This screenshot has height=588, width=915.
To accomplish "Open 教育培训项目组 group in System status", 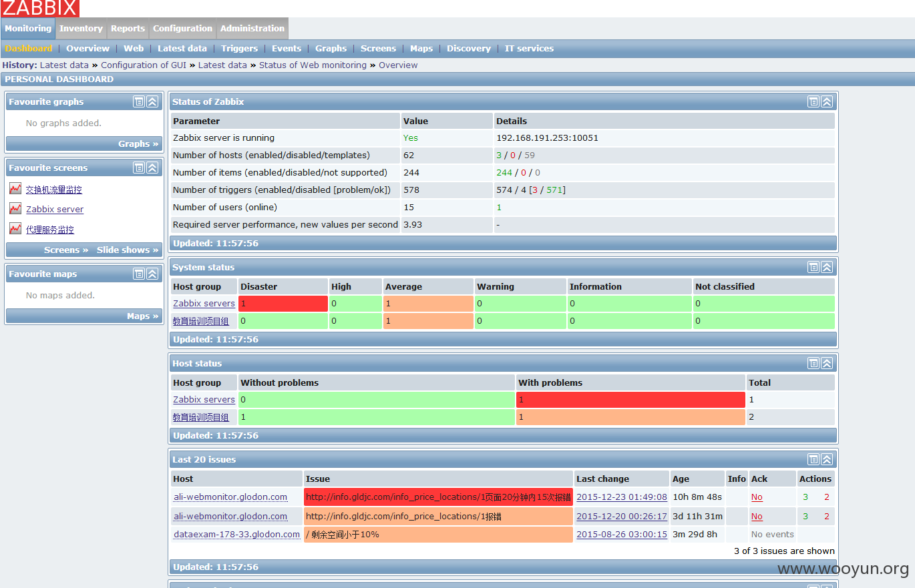I will [x=201, y=321].
